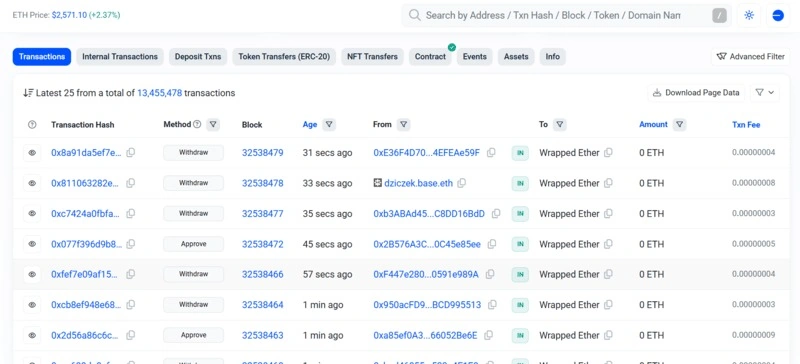Copy transaction hash 0x811063282e

click(131, 183)
